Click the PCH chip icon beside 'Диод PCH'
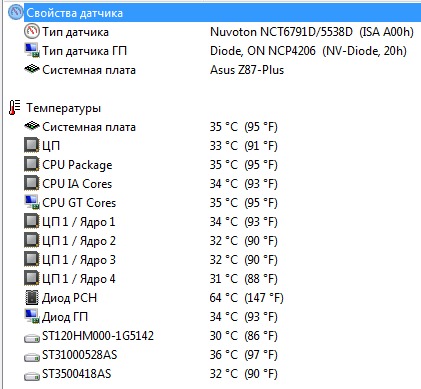 32,298
